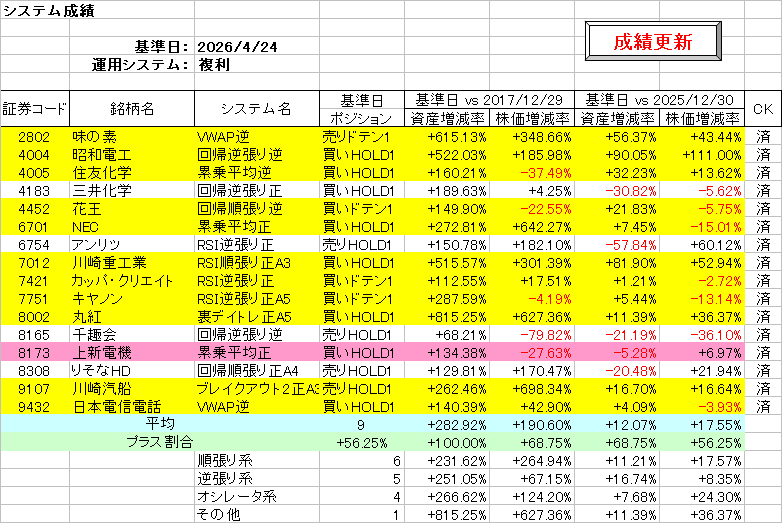Click the 銘柄名 header cell
This screenshot has height=523, width=782.
click(x=132, y=109)
